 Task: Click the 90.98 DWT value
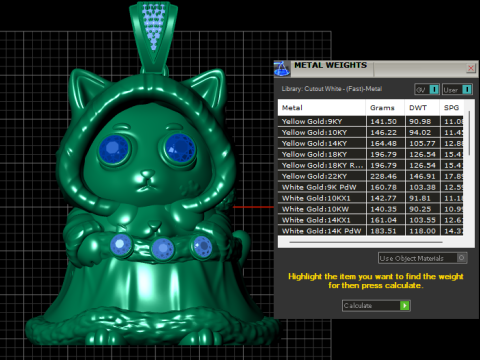pyautogui.click(x=420, y=122)
